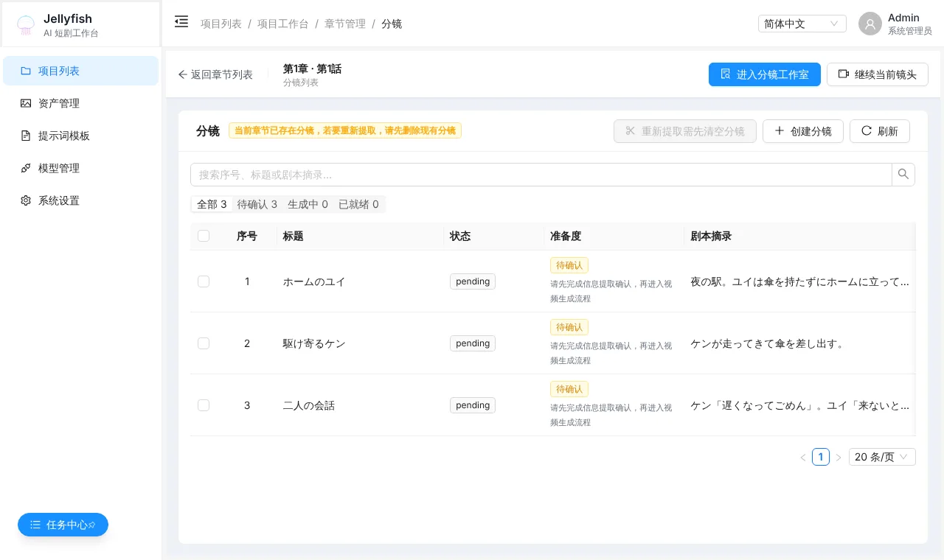Click the Admin user avatar
This screenshot has width=944, height=560.
pyautogui.click(x=870, y=24)
